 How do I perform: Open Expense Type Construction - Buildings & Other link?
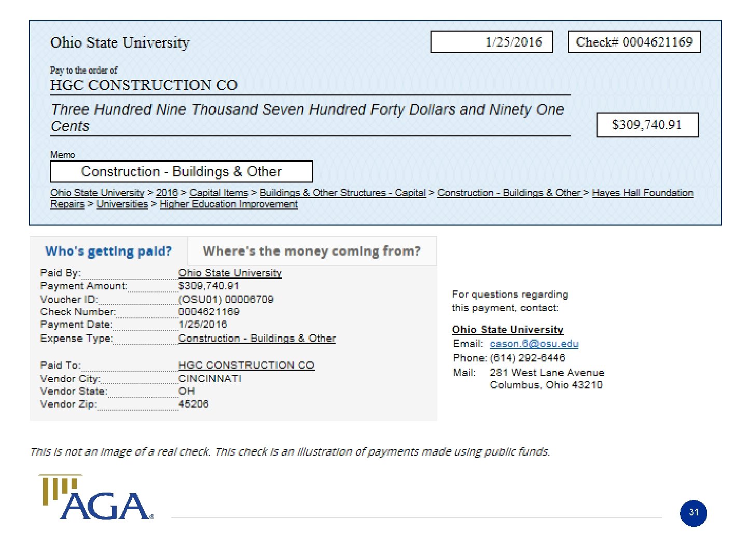click(x=257, y=338)
